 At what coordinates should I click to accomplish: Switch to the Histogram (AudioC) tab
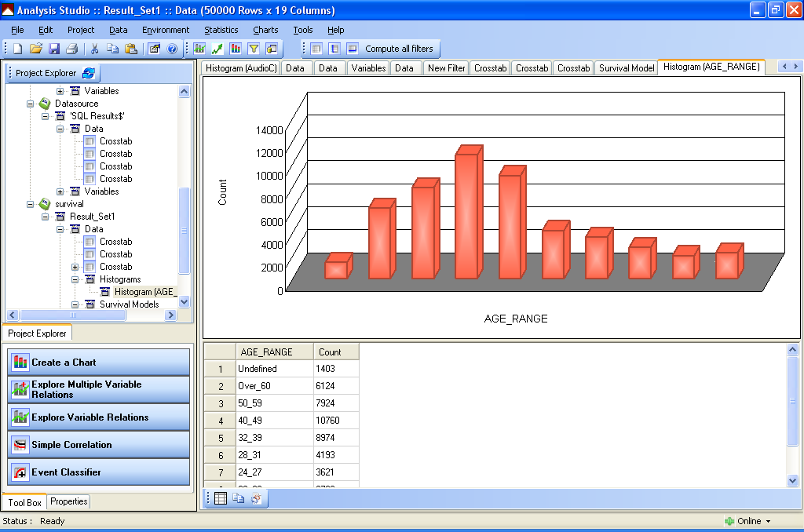pyautogui.click(x=241, y=68)
